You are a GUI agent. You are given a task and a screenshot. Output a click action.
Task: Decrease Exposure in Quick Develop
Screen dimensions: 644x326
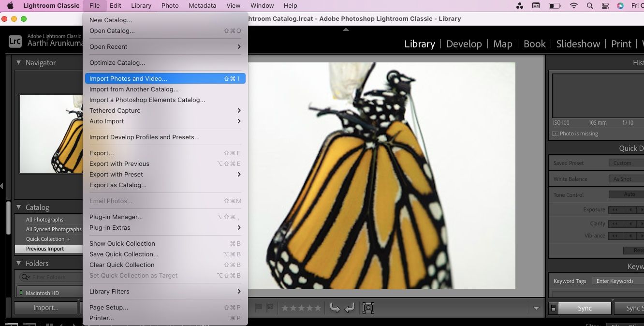pos(630,209)
